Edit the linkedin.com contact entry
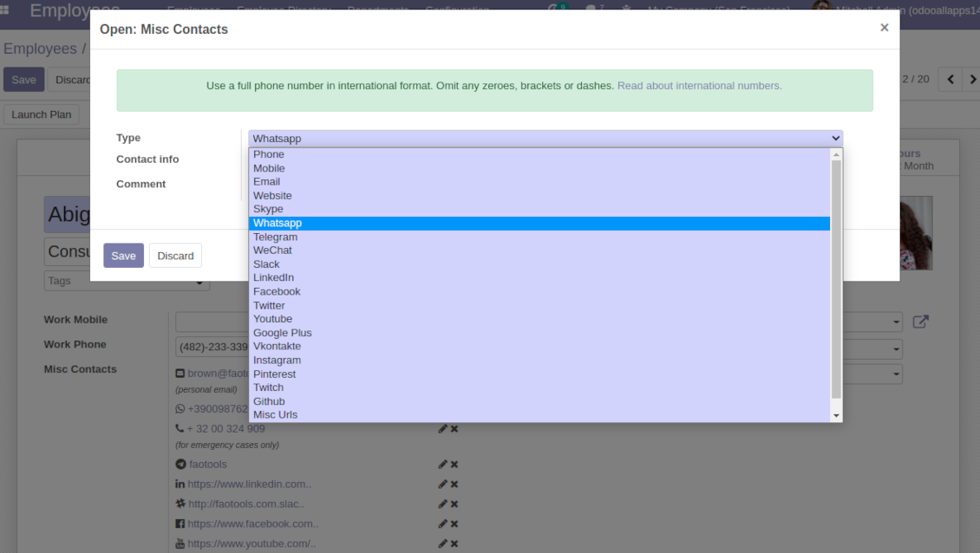Image resolution: width=980 pixels, height=553 pixels. click(x=442, y=485)
